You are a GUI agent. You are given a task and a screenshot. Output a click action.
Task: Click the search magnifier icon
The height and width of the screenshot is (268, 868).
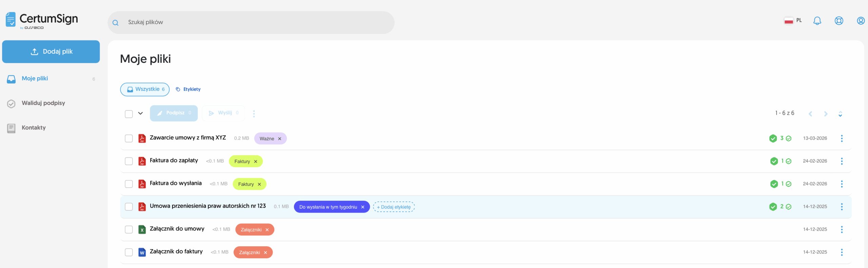pos(116,23)
